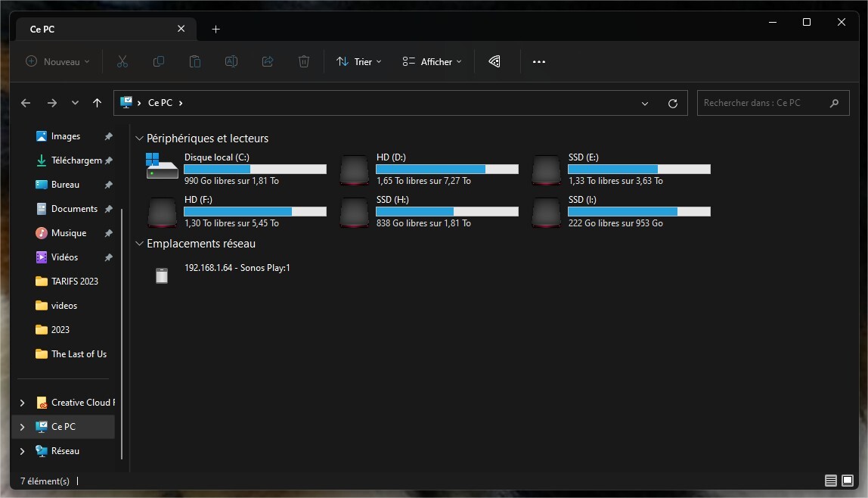Open the Nouveau dropdown
This screenshot has height=498, width=868.
(x=57, y=61)
